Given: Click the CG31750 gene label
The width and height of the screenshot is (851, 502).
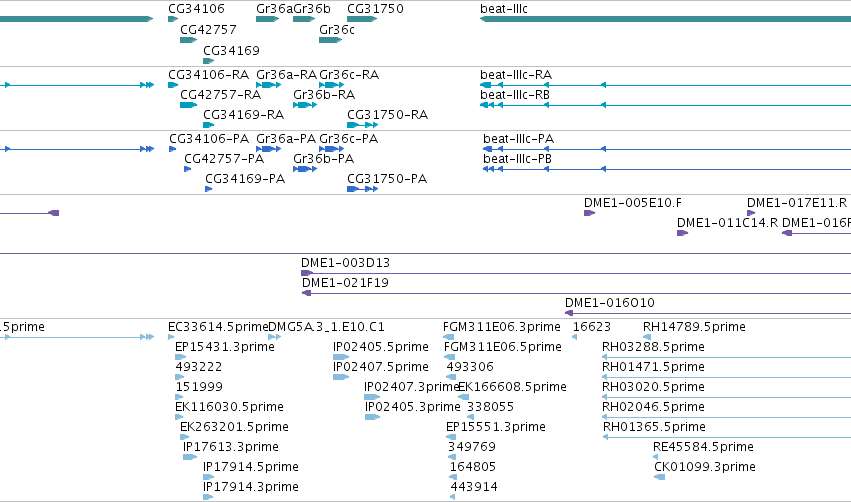Looking at the screenshot, I should click(x=375, y=9).
